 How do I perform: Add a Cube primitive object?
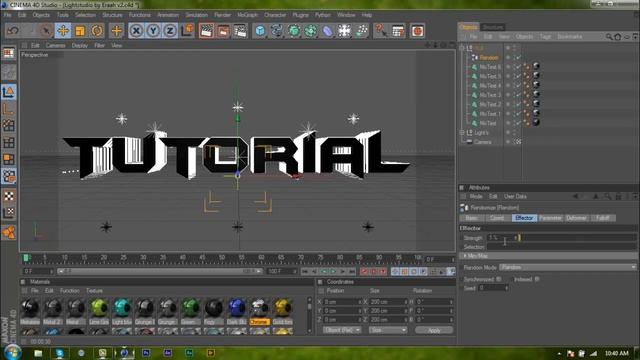(x=260, y=31)
